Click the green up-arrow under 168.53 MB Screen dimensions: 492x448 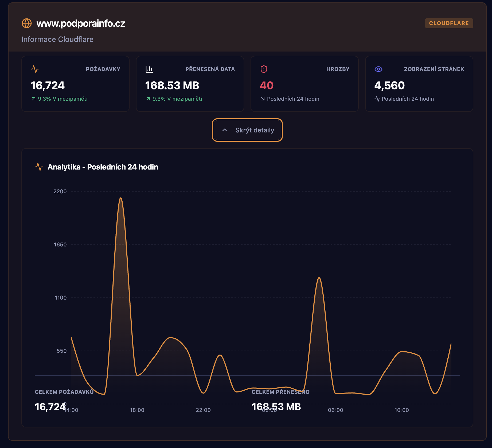pos(148,99)
